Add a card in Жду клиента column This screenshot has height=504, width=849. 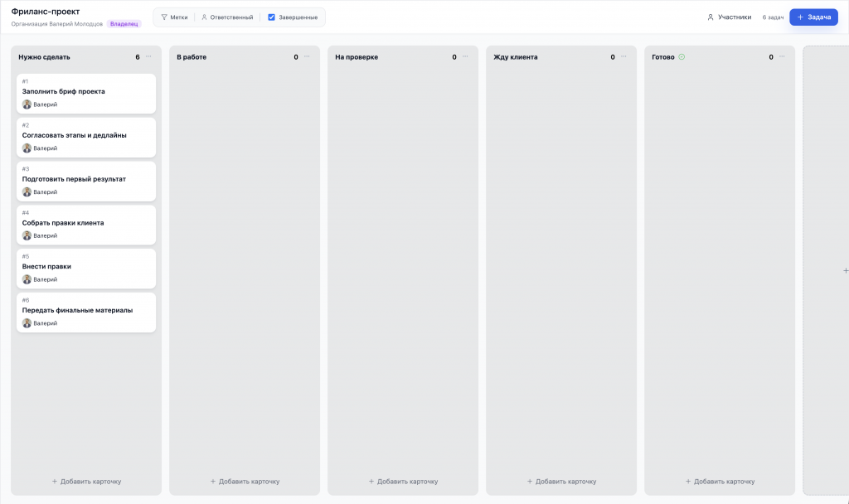561,482
